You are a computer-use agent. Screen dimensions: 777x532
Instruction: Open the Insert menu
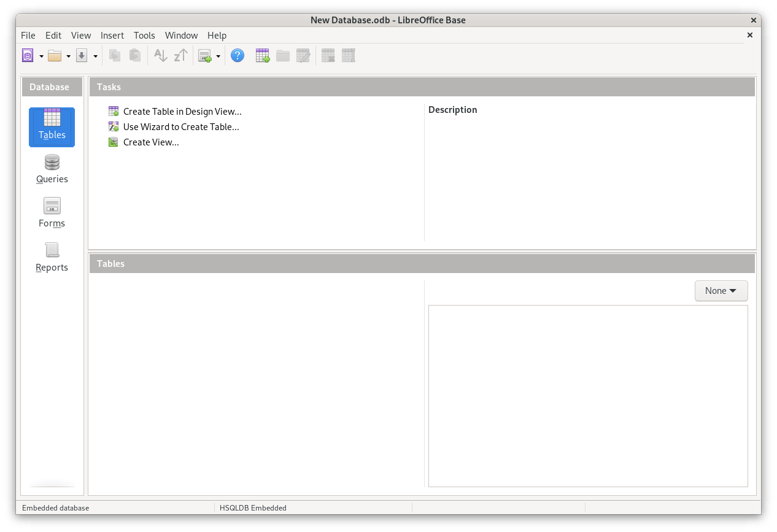[112, 36]
